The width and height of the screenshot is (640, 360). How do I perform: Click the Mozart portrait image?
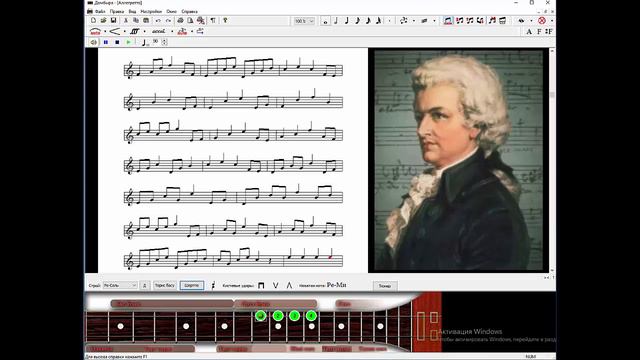point(458,160)
